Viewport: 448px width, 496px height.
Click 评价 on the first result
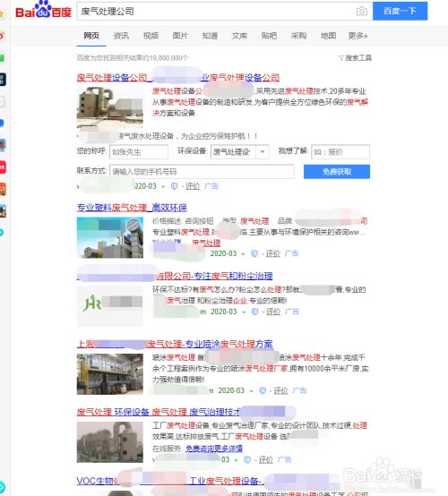193,186
